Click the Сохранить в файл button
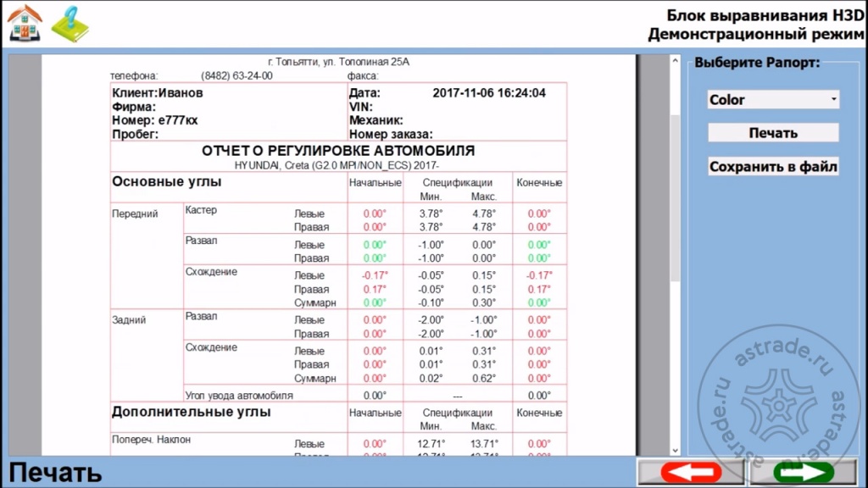 [773, 167]
